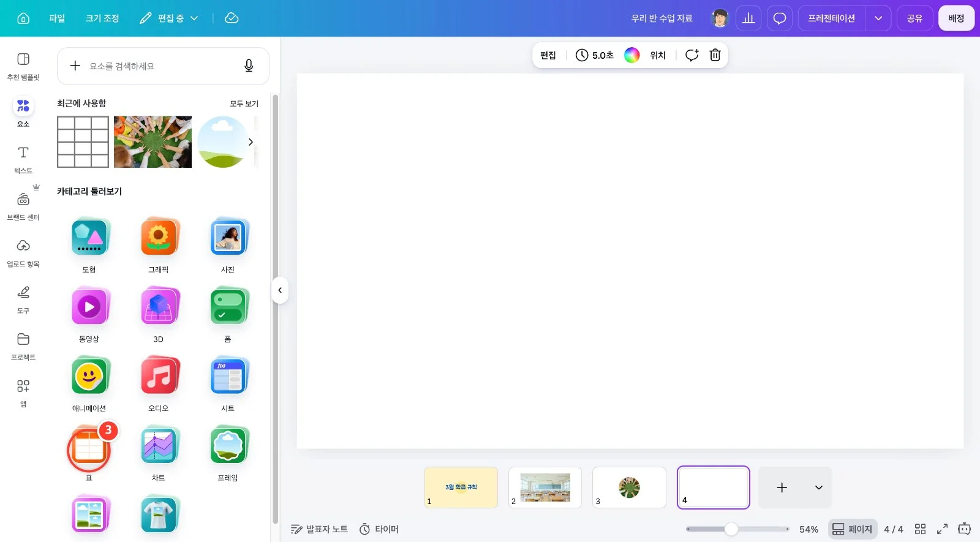
Task: Click 모두 보기 link
Action: tap(244, 104)
